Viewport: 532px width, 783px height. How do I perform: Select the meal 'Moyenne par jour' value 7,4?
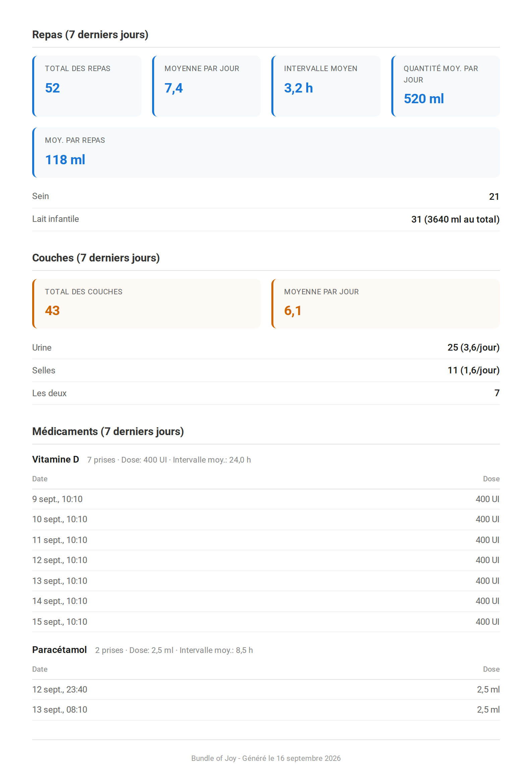pos(174,88)
